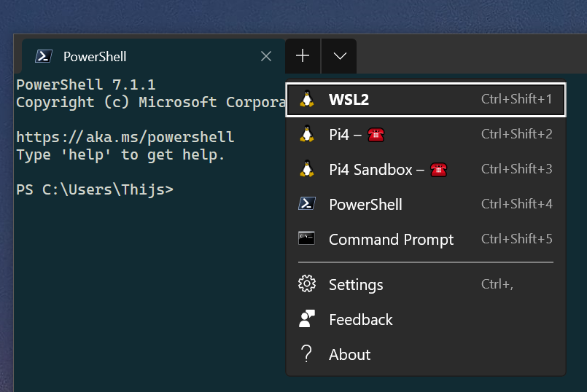Open Command Prompt profile
Viewport: 587px width, 392px height.
[426, 239]
